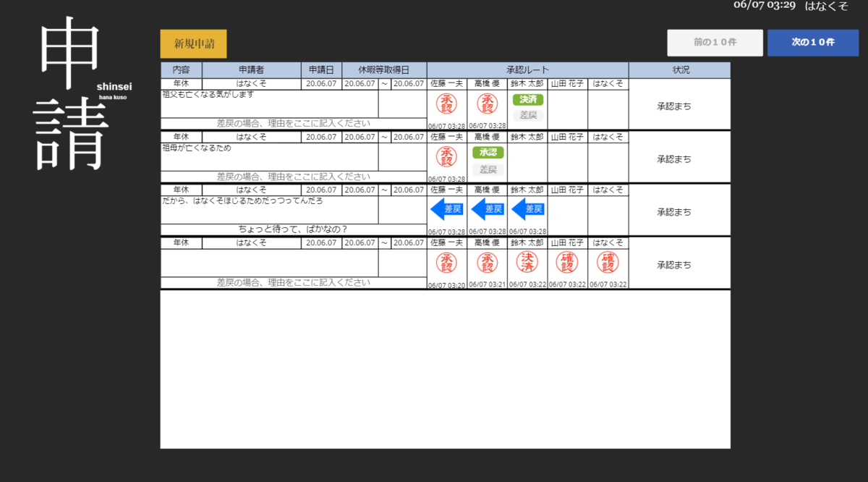Click the red 決済 stamp in last row
868x482 pixels.
tap(527, 262)
